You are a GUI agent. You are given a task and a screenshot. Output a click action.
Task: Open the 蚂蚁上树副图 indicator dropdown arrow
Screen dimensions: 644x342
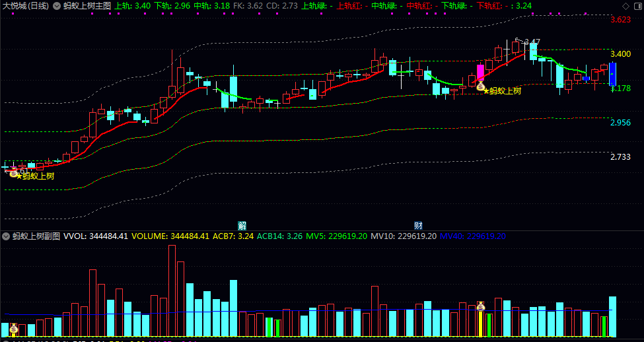6,236
